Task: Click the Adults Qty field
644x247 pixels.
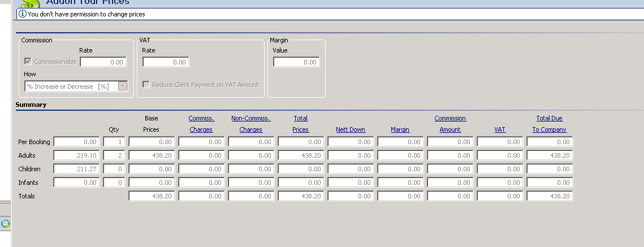Action: click(x=114, y=155)
